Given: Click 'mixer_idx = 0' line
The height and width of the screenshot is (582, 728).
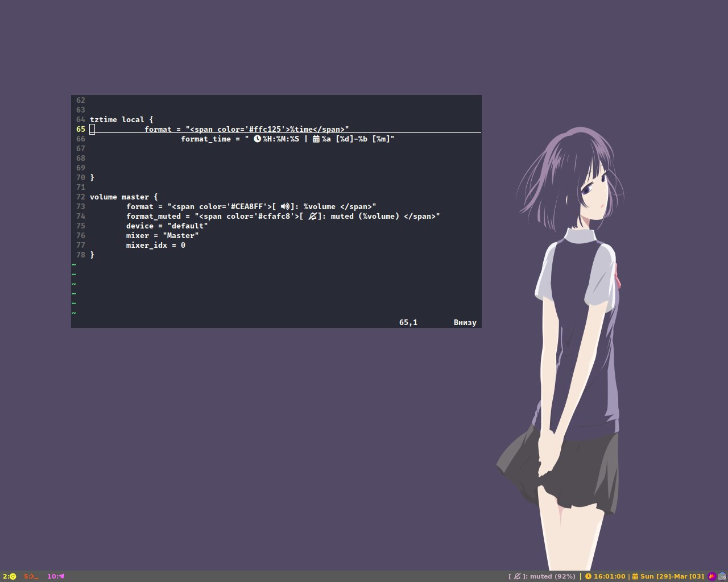Looking at the screenshot, I should click(x=156, y=246).
